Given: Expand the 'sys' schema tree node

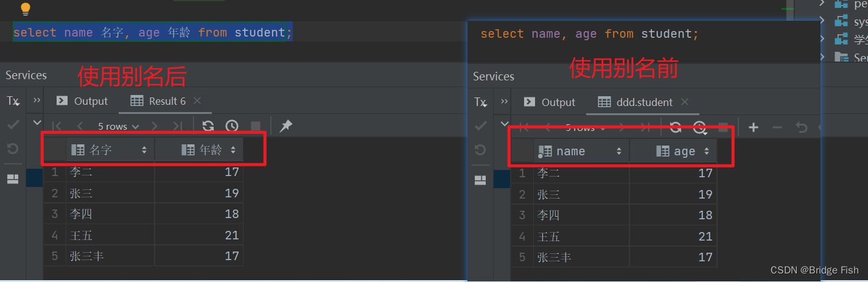Looking at the screenshot, I should click(822, 21).
